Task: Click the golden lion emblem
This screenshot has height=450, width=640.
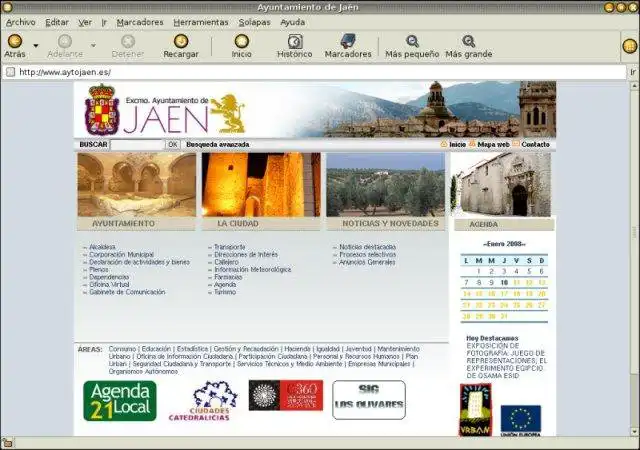Action: 228,113
